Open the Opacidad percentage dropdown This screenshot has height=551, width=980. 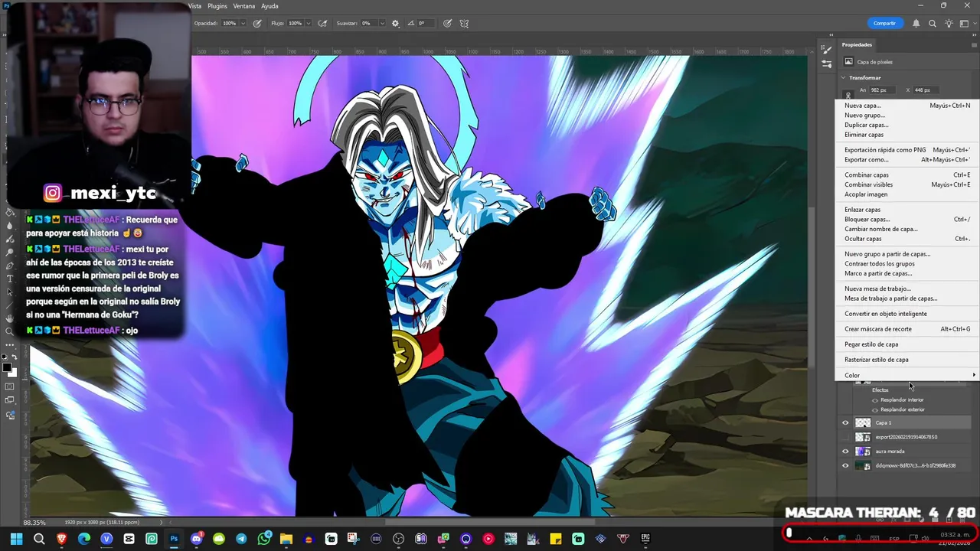(243, 24)
